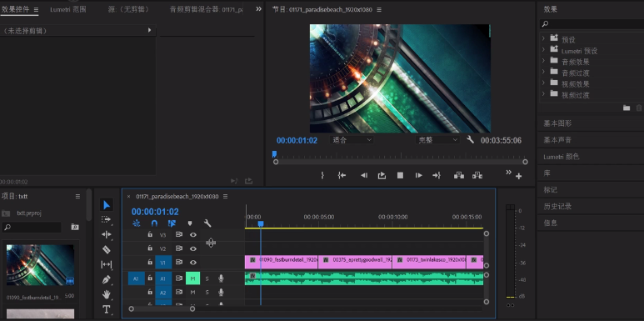This screenshot has height=321, width=644.
Task: Open the 完整 playback resolution dropdown
Action: click(x=437, y=140)
